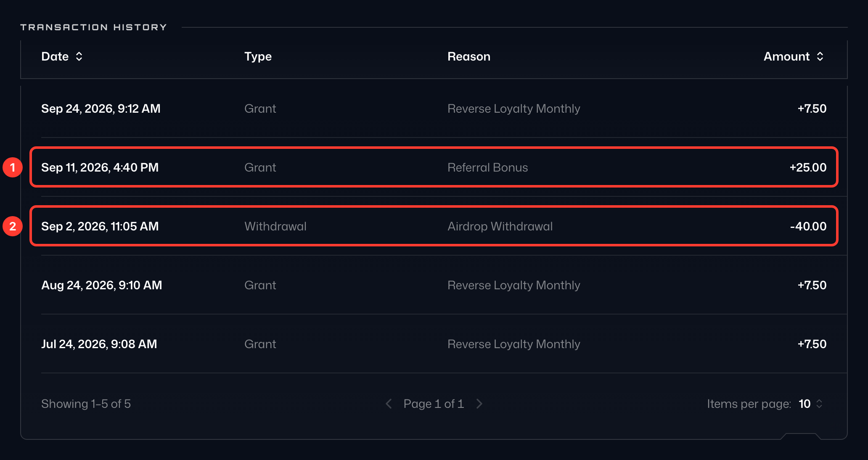Click the Page 1 of 1 indicator
The image size is (868, 460).
pyautogui.click(x=434, y=404)
